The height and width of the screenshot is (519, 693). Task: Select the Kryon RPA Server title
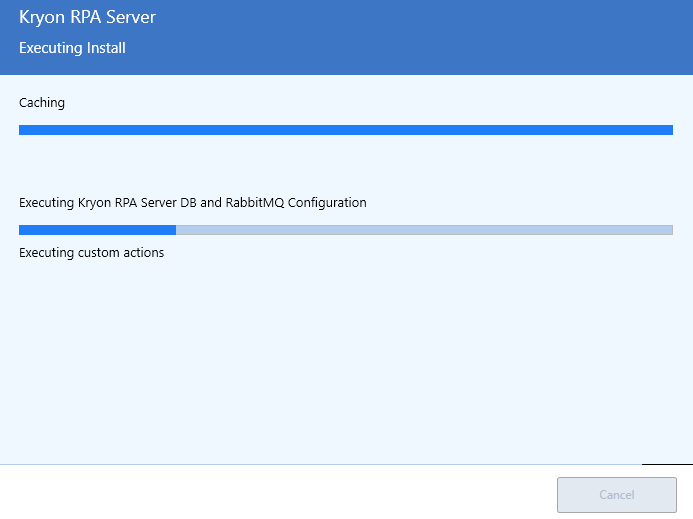87,17
